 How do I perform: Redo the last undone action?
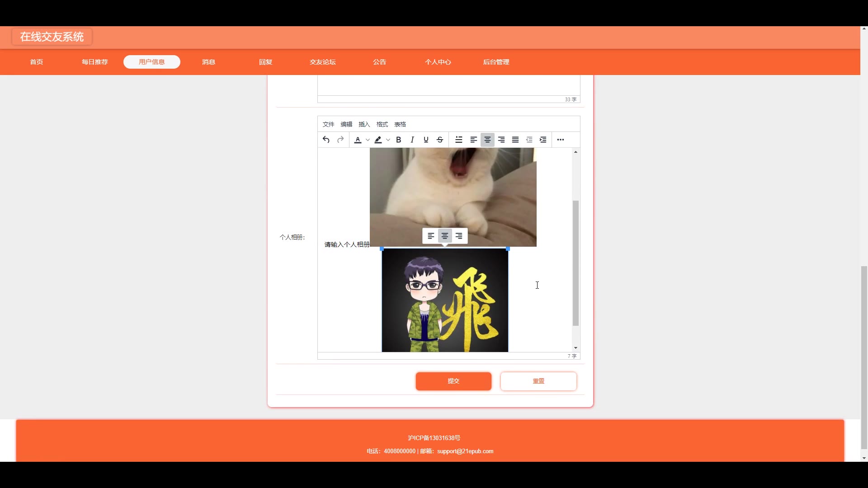tap(340, 140)
